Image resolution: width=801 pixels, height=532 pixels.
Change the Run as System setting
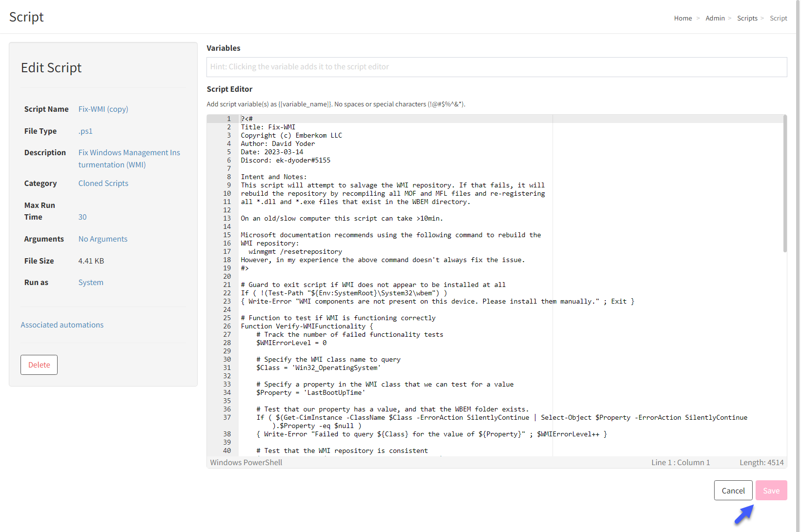point(91,282)
